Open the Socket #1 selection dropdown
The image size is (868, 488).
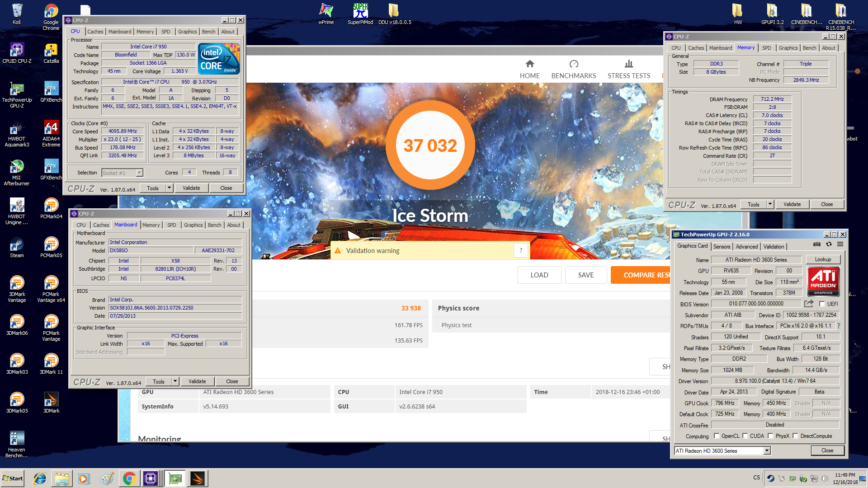pos(139,173)
